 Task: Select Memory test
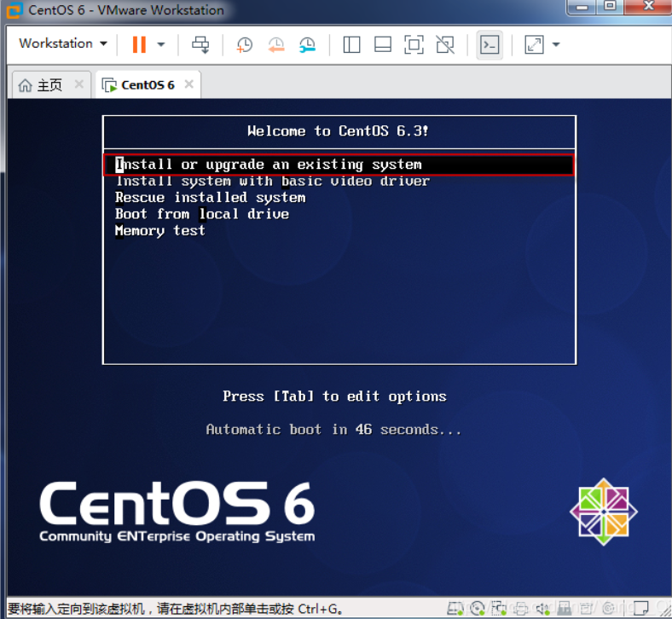tap(160, 230)
